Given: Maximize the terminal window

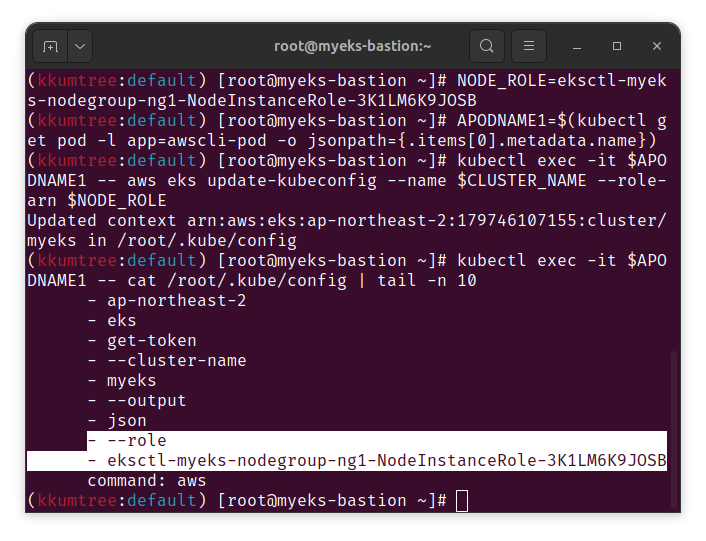Looking at the screenshot, I should pos(617,46).
